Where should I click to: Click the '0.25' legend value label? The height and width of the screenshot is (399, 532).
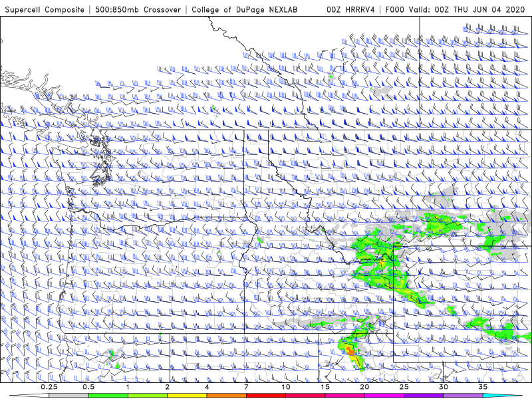pyautogui.click(x=49, y=387)
